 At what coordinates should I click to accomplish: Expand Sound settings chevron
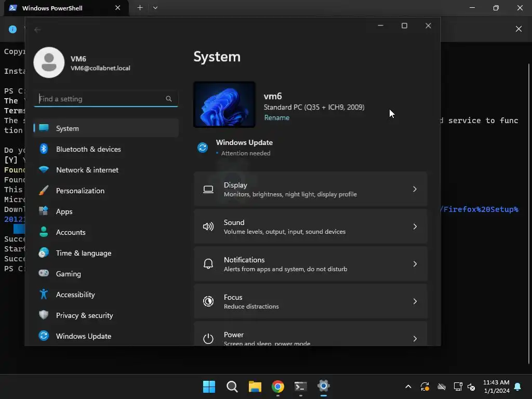415,227
